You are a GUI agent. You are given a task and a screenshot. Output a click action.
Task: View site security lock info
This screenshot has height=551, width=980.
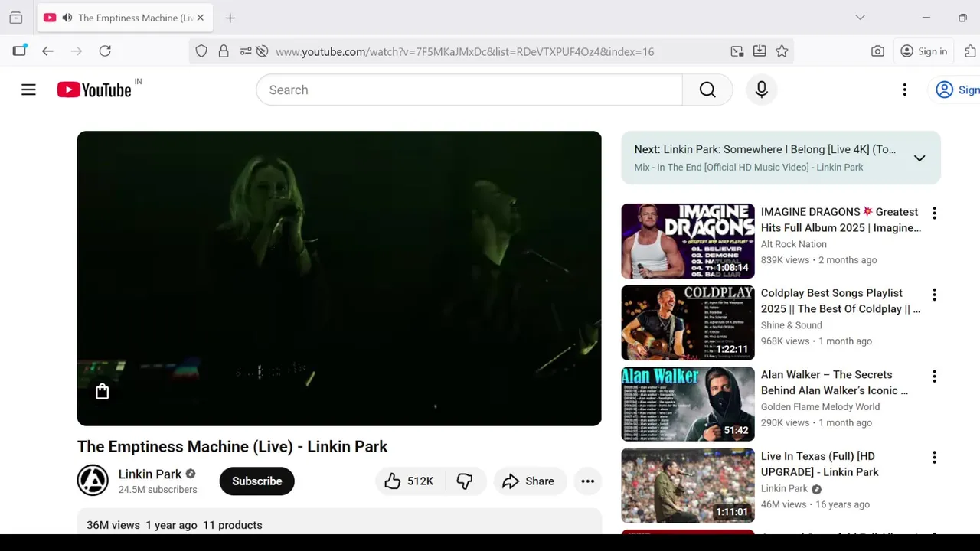coord(224,51)
